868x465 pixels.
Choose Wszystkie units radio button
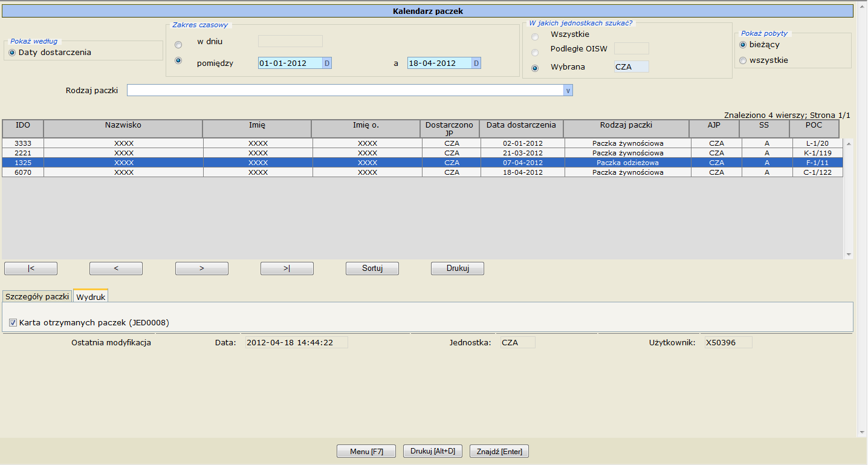pos(534,37)
